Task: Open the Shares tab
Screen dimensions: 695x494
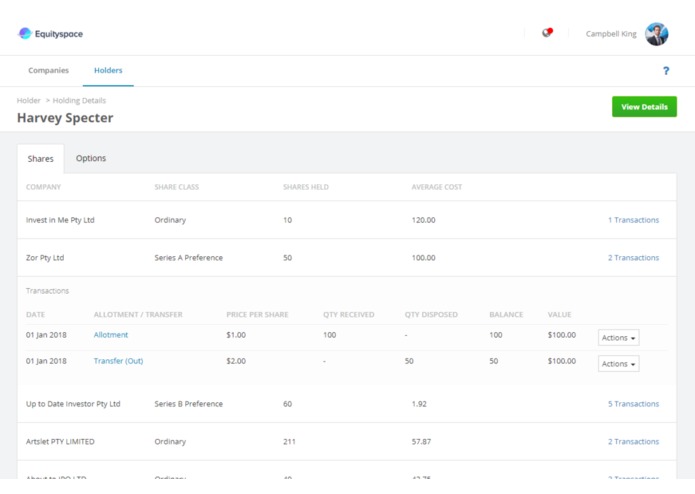Action: click(x=40, y=159)
